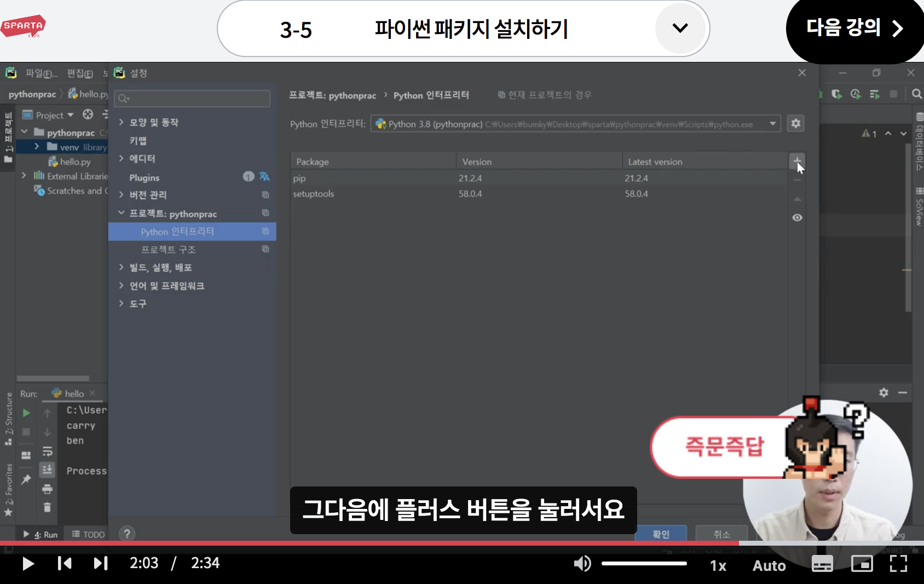
Task: Toggle soft-wrap in Run console
Action: pos(47,451)
